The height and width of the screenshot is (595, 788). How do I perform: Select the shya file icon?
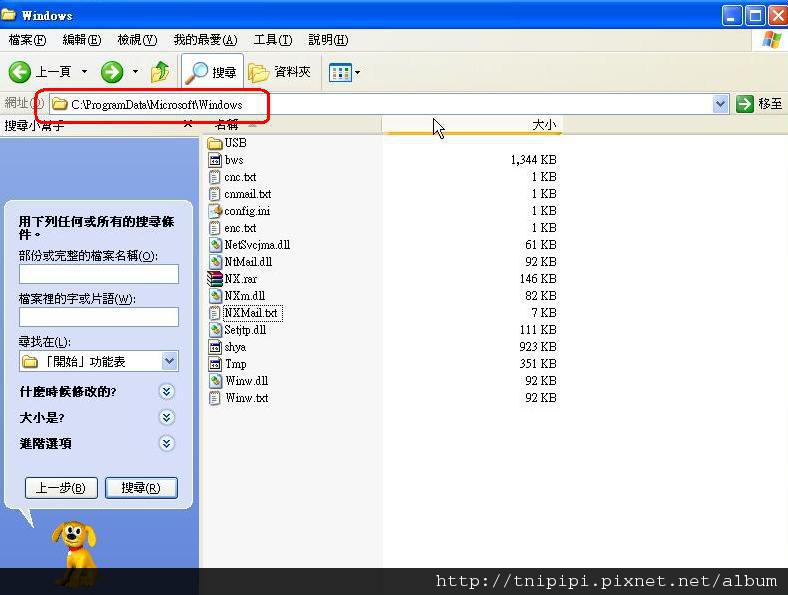pyautogui.click(x=215, y=347)
